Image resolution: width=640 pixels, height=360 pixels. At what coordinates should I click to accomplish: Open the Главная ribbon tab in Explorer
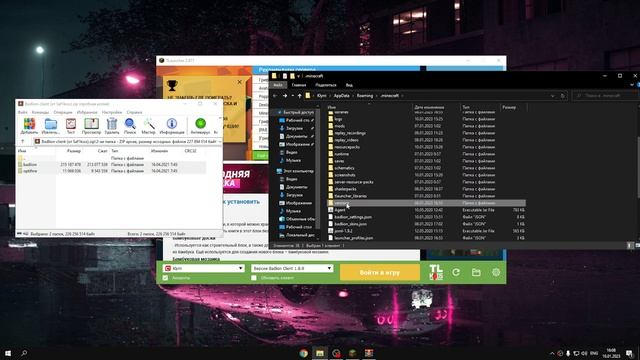pos(299,85)
